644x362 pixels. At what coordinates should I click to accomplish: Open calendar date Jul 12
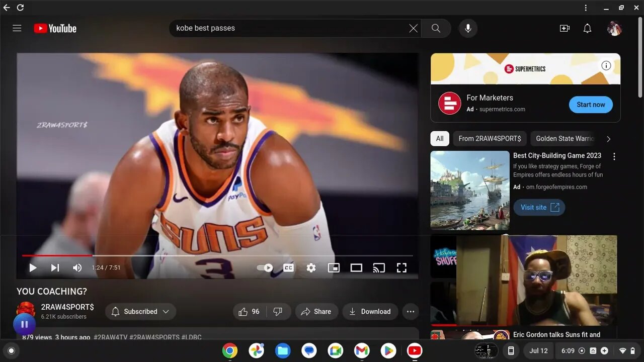coord(538,350)
